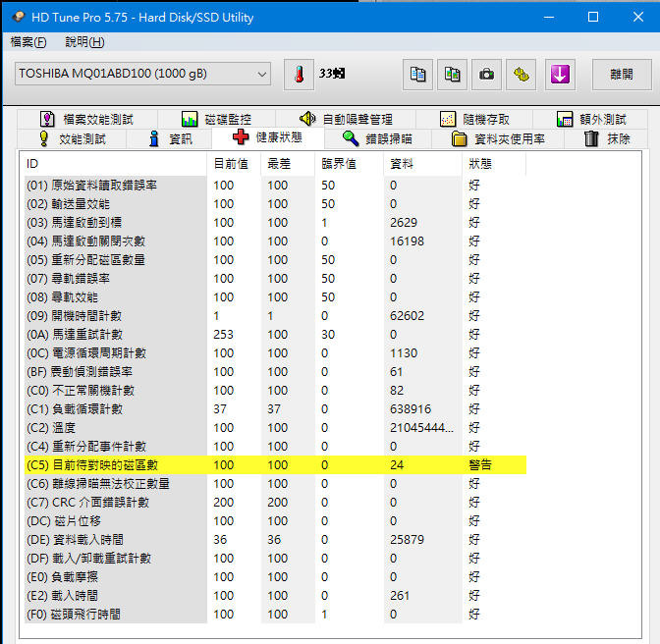Open the 說明(H) menu
The height and width of the screenshot is (644, 660).
[x=84, y=41]
